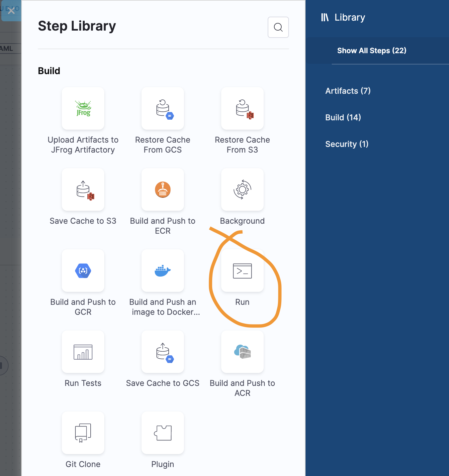Pick the Docker build and push step

click(163, 271)
